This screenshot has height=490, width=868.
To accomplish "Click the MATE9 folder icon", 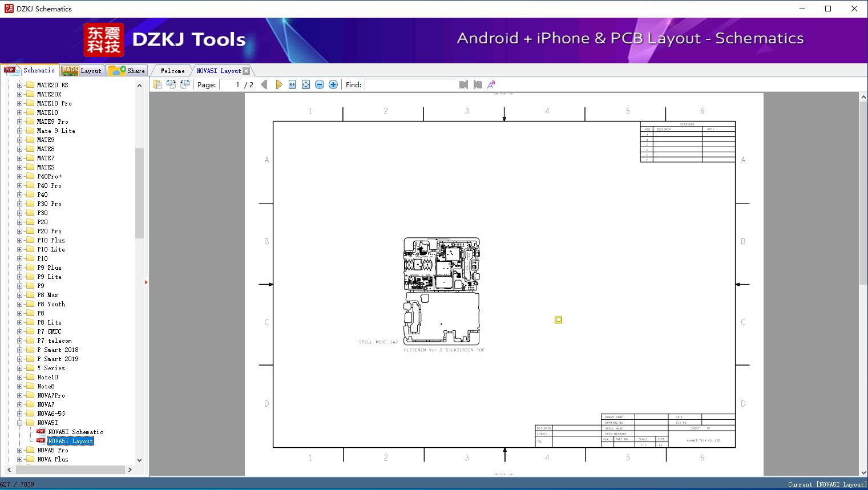I will click(x=30, y=140).
